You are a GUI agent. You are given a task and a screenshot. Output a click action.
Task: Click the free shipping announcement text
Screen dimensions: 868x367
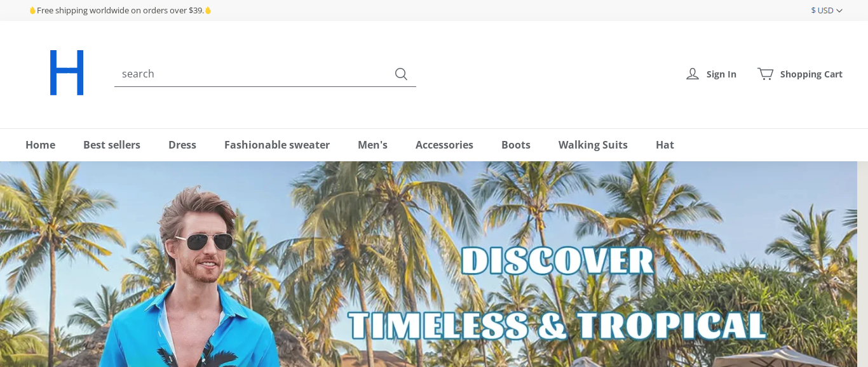[120, 10]
